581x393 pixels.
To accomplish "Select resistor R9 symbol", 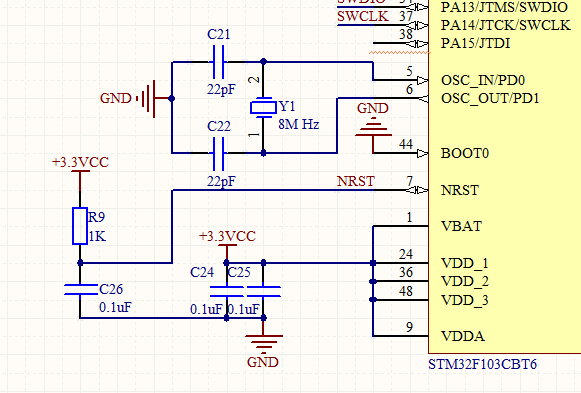I will 80,226.
